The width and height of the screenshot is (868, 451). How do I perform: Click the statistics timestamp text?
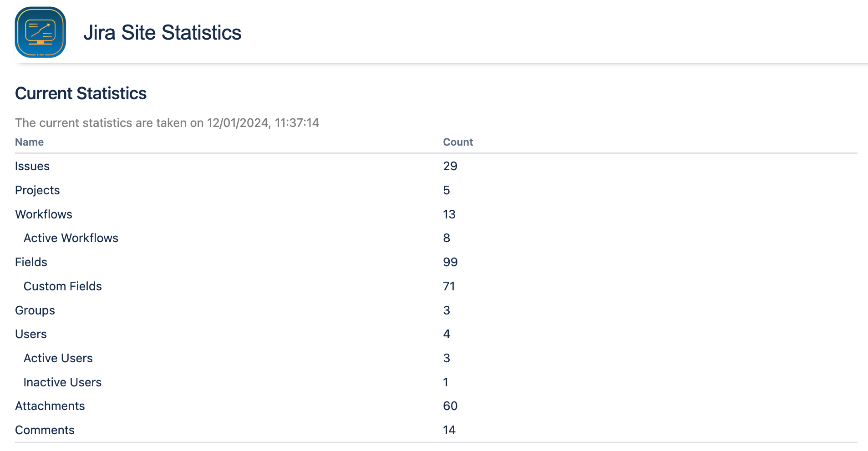(x=167, y=123)
